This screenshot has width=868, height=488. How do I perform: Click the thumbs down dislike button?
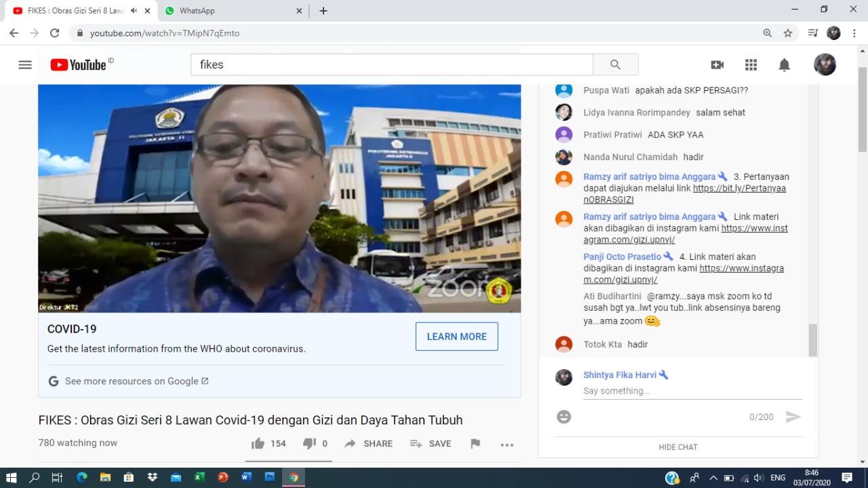click(309, 444)
